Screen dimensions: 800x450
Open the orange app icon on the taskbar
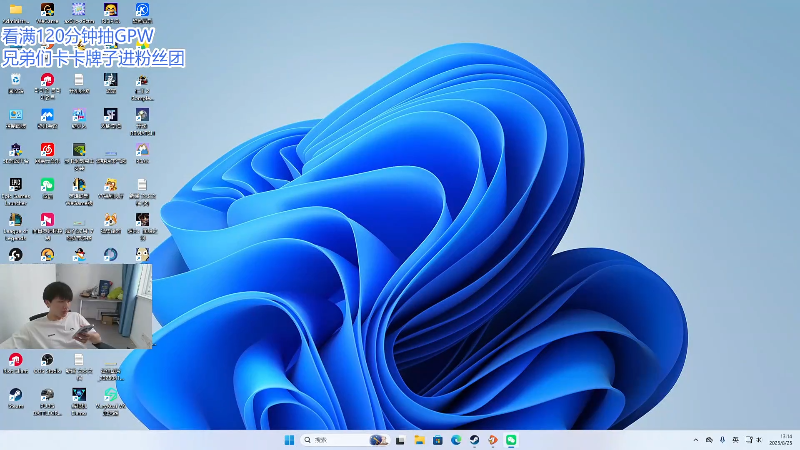[493, 440]
